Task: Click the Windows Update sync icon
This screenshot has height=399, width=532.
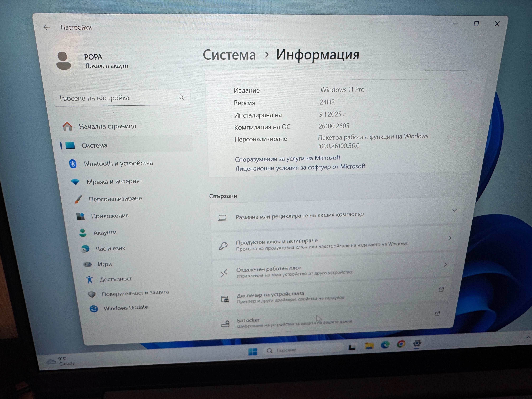Action: (94, 309)
